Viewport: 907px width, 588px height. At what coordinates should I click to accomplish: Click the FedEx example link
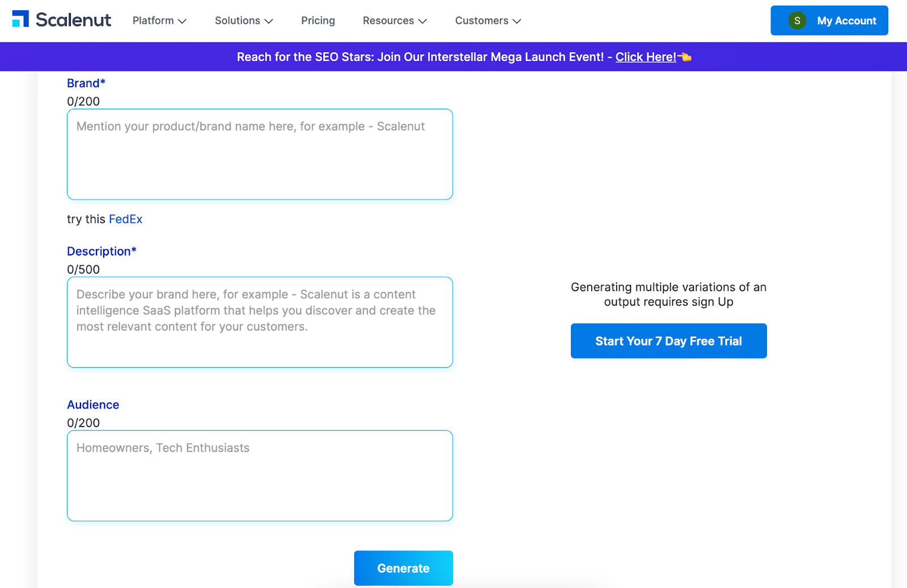point(125,219)
